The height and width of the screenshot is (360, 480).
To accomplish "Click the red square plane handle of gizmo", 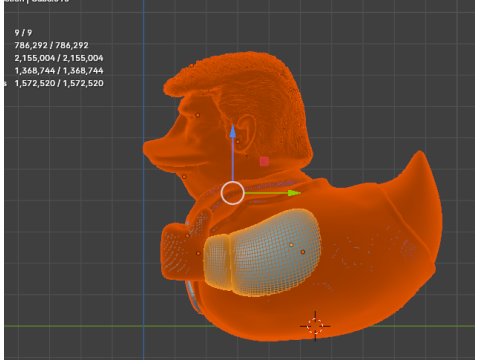I will 264,162.
